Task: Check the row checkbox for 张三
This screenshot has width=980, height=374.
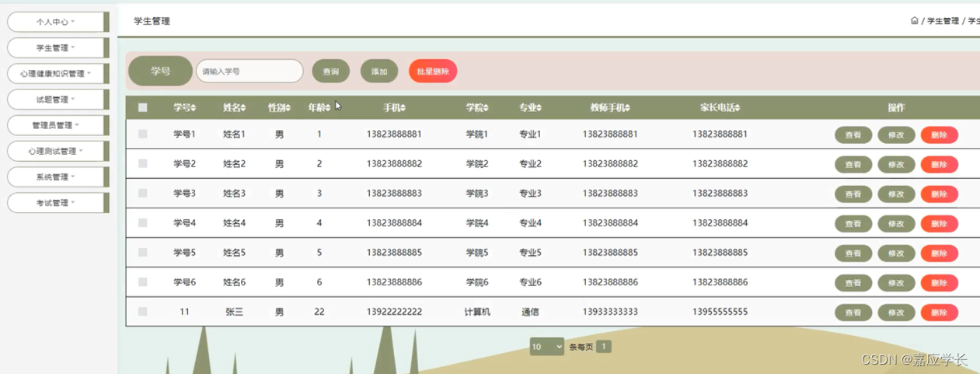Action: (142, 311)
